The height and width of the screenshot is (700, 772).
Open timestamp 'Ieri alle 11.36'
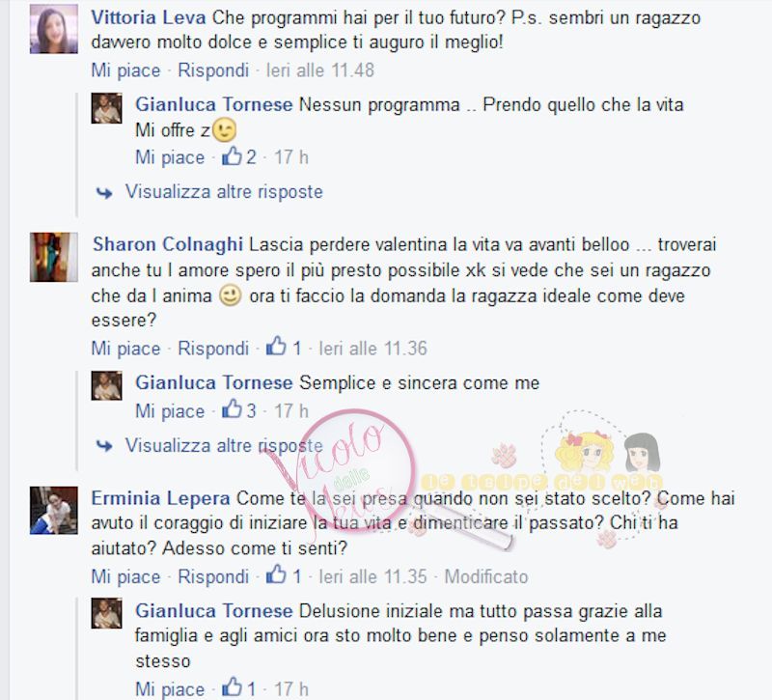(x=372, y=349)
